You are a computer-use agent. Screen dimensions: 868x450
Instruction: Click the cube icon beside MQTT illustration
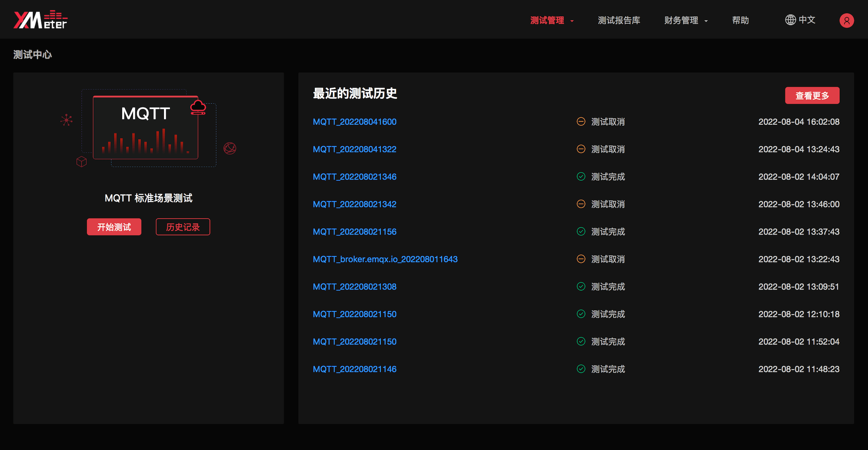tap(81, 161)
